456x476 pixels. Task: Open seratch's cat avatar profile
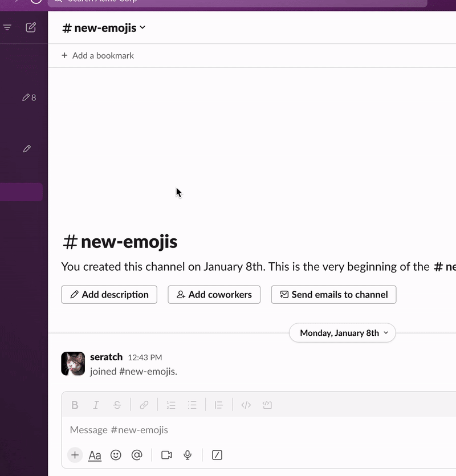(73, 364)
